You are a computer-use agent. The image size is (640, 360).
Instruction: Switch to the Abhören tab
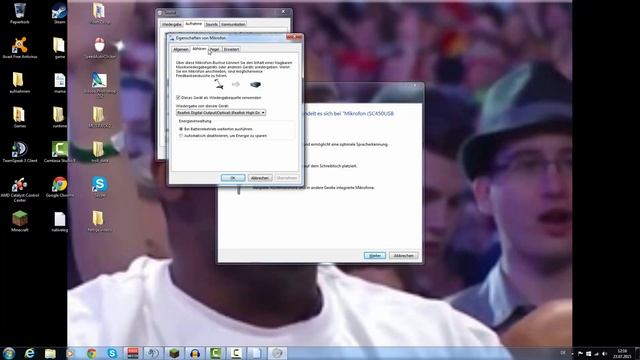click(x=199, y=49)
